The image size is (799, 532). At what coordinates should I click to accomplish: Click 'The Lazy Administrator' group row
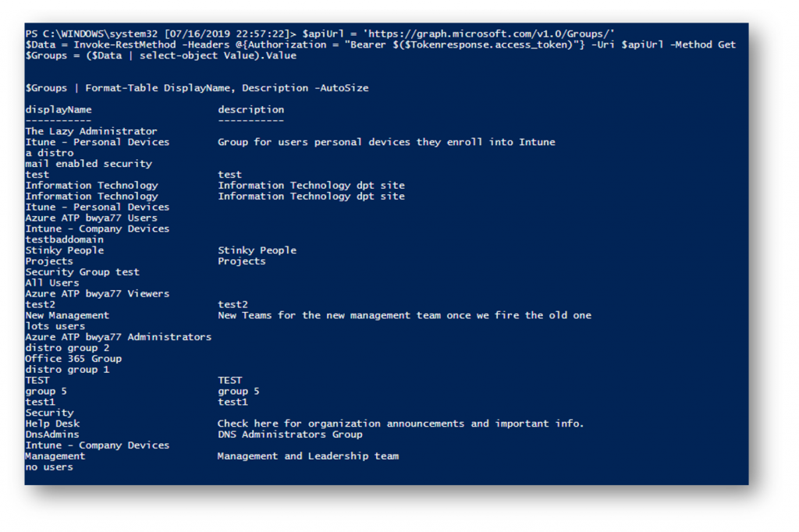(x=91, y=132)
